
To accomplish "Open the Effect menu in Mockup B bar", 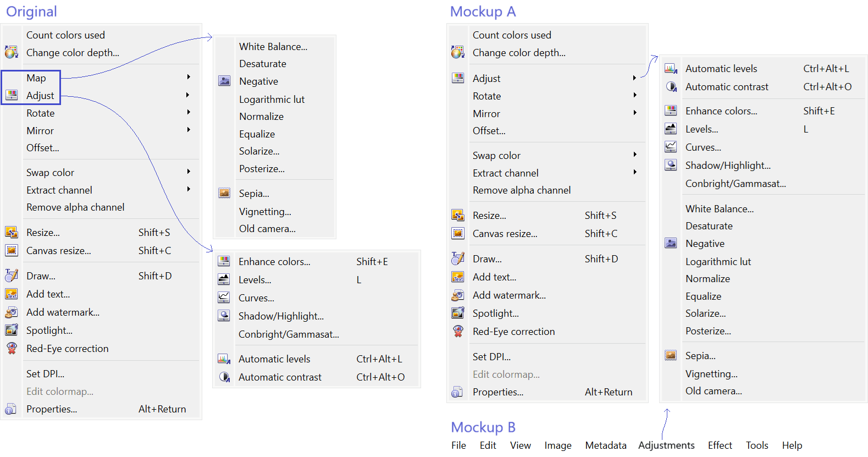I will click(720, 445).
